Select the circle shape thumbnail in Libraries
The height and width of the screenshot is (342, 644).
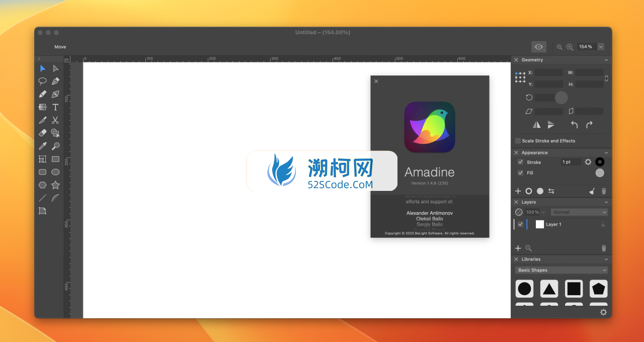tap(525, 289)
